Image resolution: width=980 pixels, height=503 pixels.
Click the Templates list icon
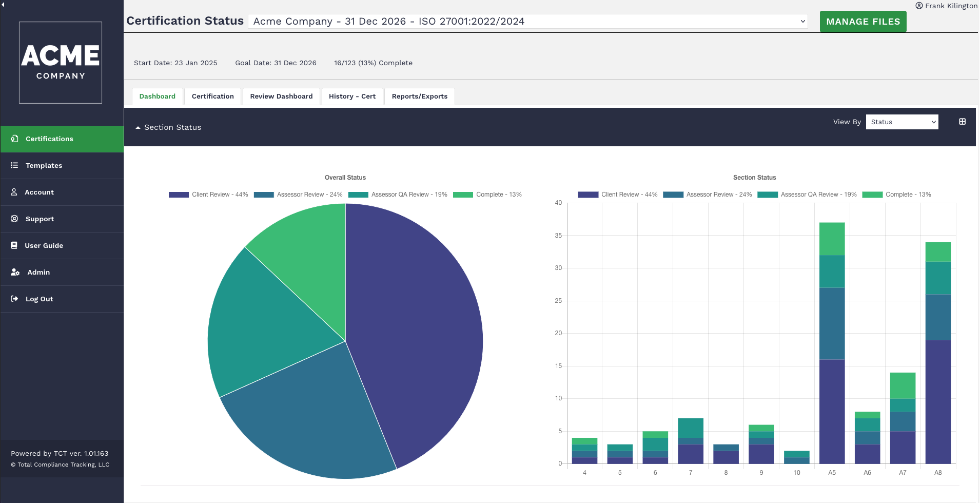point(14,165)
